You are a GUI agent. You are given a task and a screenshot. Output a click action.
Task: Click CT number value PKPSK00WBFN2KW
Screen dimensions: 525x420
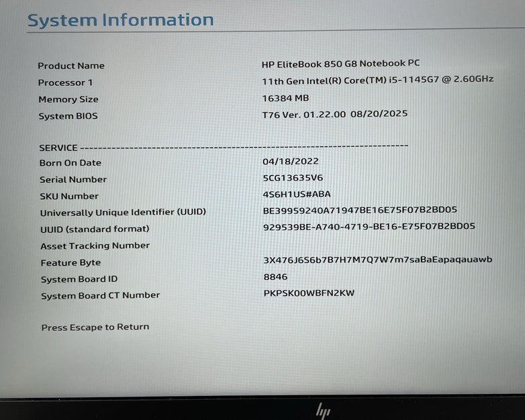(309, 293)
